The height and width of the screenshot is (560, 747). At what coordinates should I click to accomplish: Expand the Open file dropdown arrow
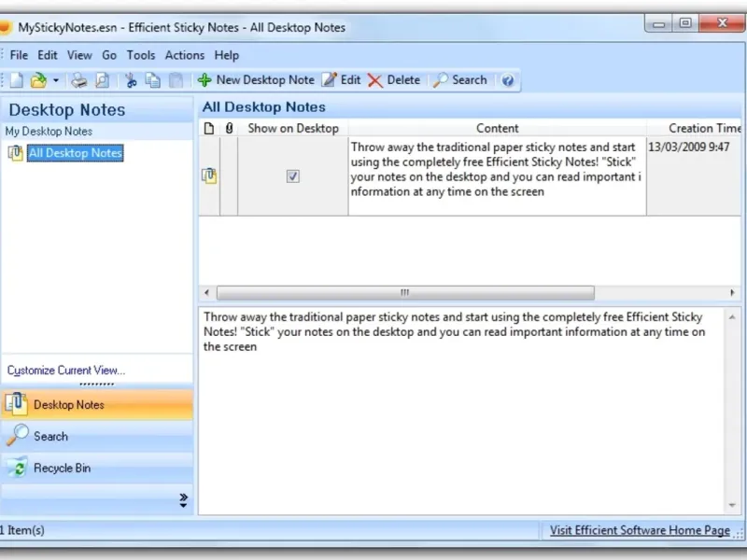(56, 80)
